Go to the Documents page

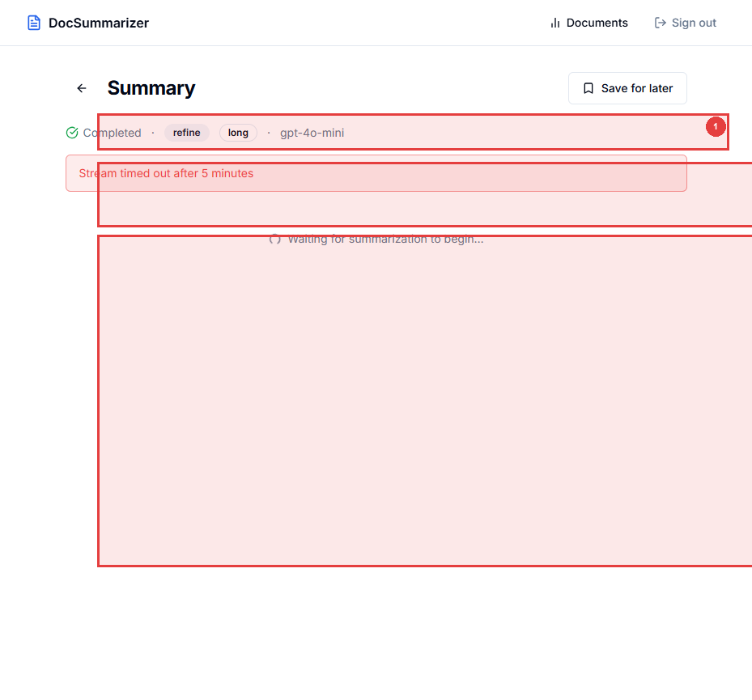(x=589, y=23)
